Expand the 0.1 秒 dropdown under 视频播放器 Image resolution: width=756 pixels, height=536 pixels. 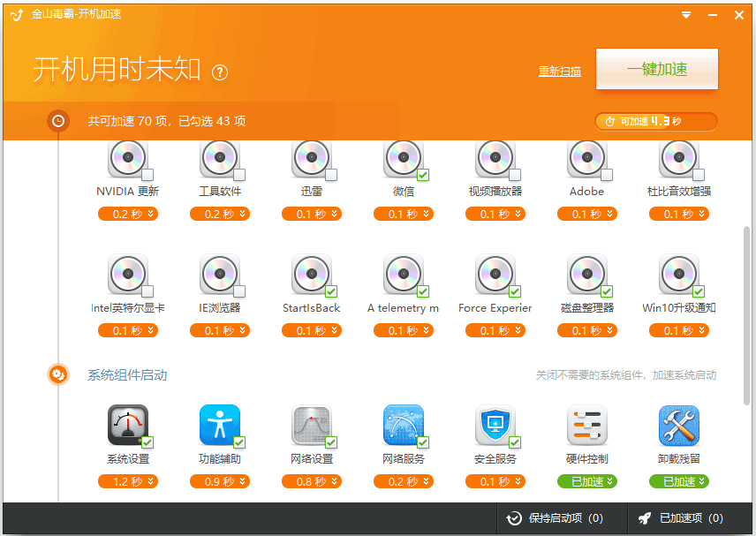(x=495, y=214)
